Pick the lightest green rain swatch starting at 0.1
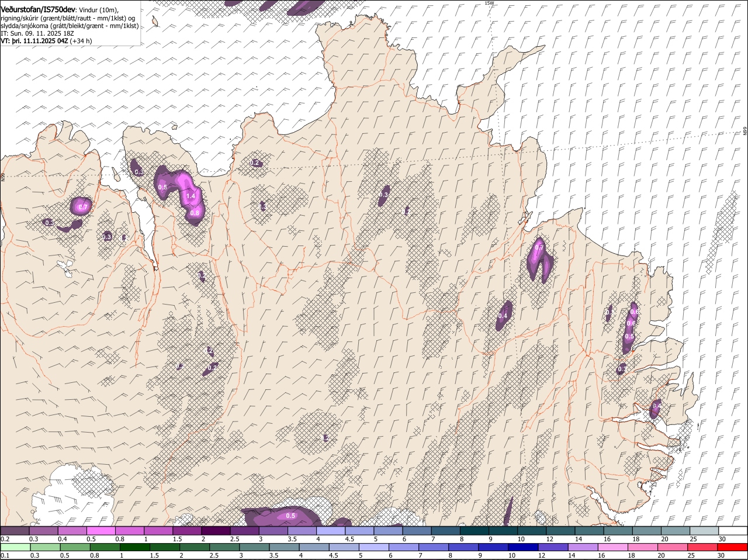 pyautogui.click(x=15, y=547)
